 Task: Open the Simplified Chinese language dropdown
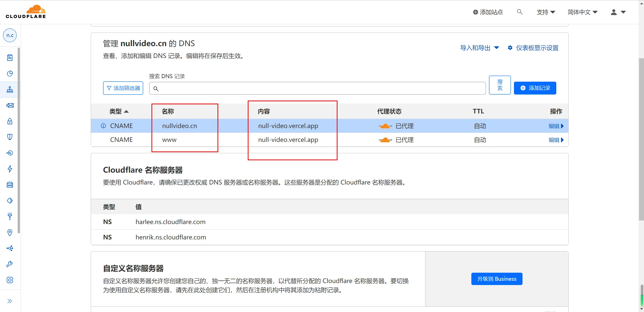point(582,12)
